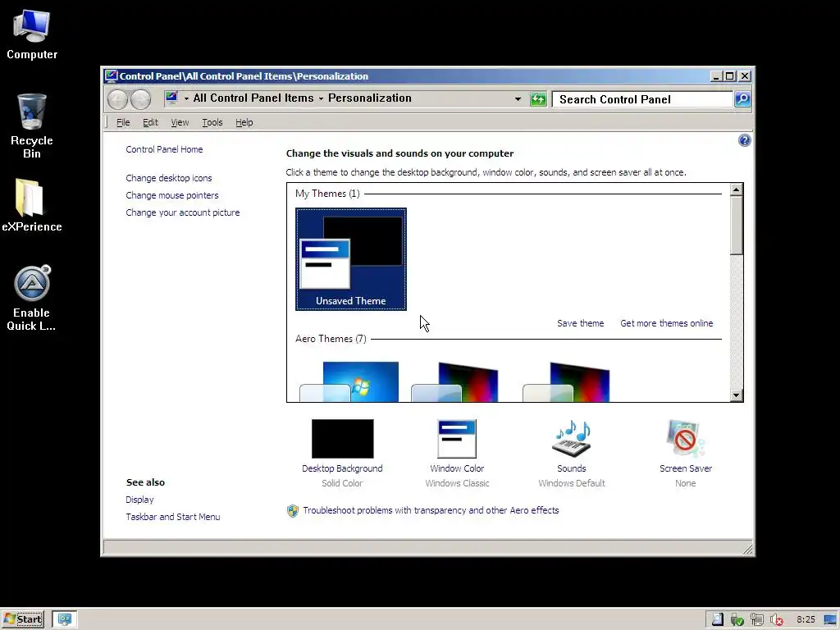Screen dimensions: 840x630
Task: Click the volume muted tray icon
Action: 776,620
